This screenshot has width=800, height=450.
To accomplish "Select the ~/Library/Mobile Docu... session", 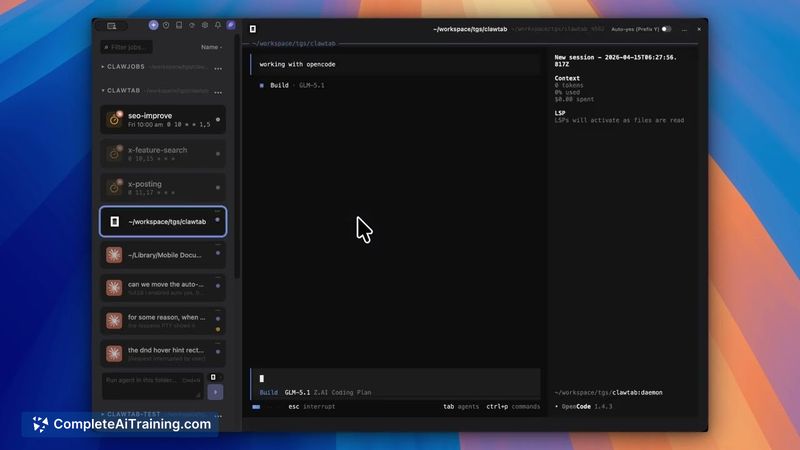I will coord(163,255).
